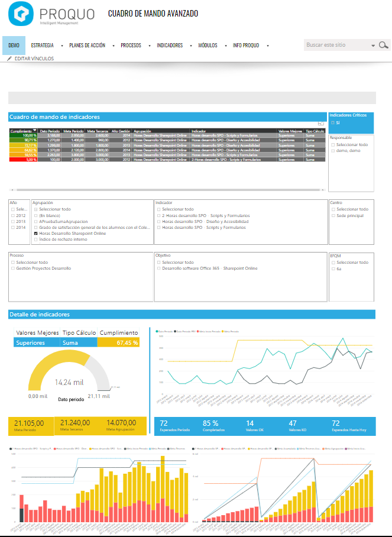Image resolution: width=392 pixels, height=537 pixels.
Task: Check Seleccionar todo under EFQM
Action: [x=333, y=263]
